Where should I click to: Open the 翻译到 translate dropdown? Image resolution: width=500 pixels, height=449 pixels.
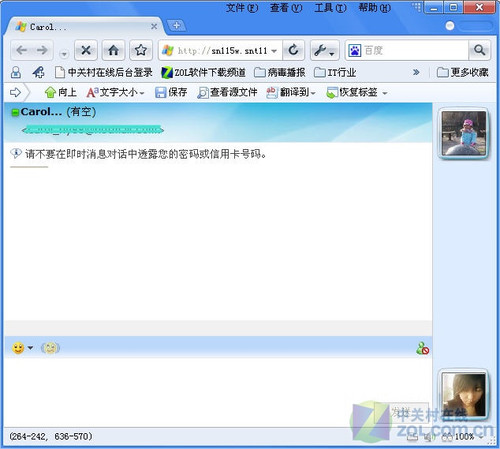291,92
